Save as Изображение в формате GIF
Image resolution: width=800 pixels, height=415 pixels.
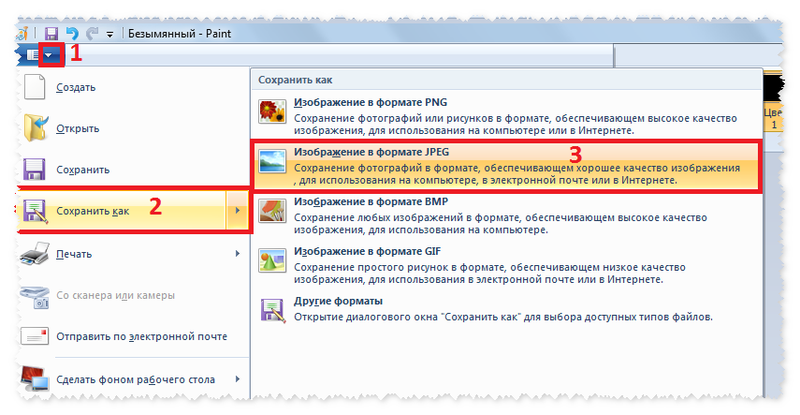[507, 265]
